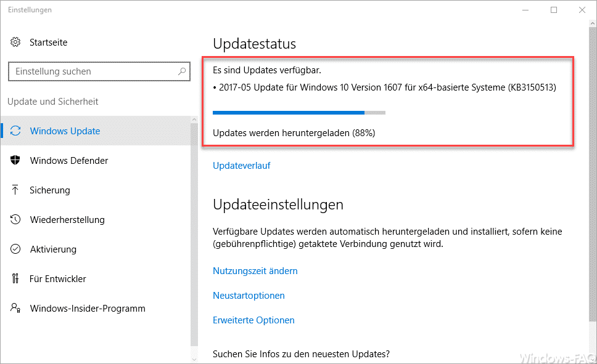Click the Windows Update sync arrows icon

(15, 131)
